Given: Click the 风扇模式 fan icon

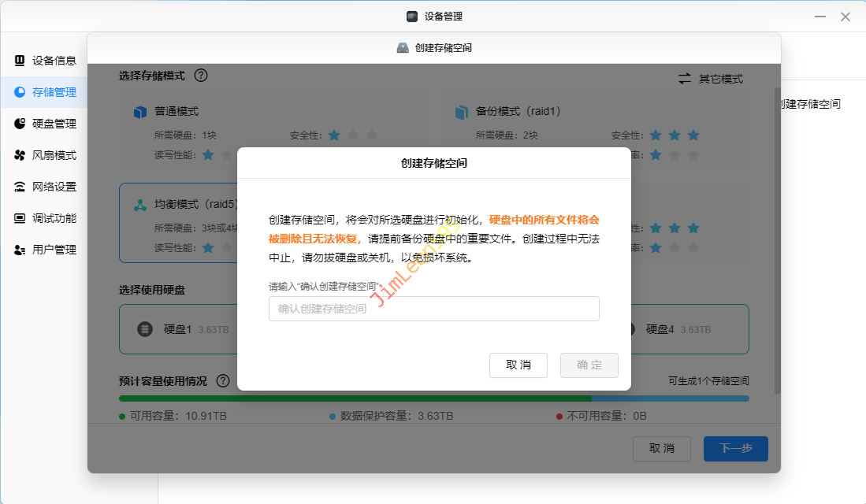Looking at the screenshot, I should [x=20, y=155].
